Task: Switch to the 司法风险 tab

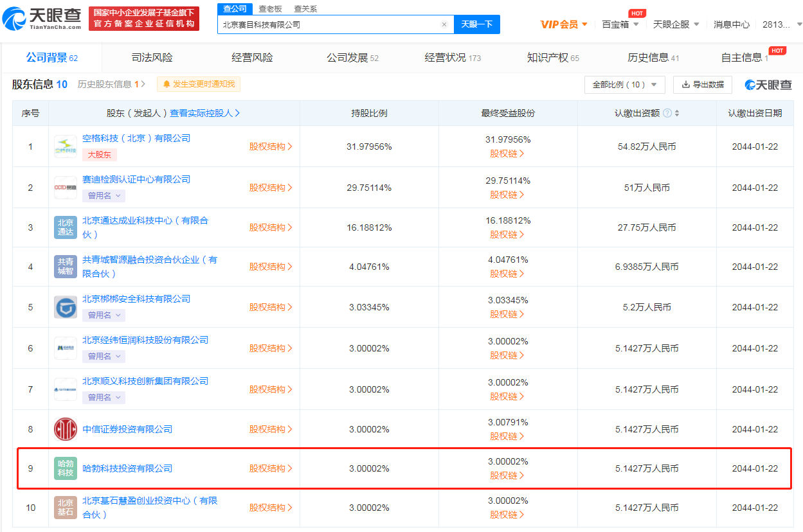Action: (x=152, y=58)
